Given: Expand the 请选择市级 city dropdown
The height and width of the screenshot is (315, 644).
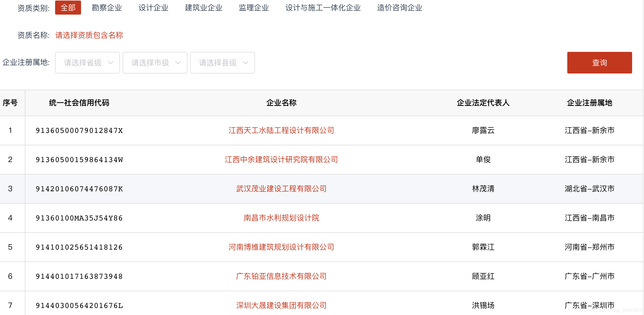Looking at the screenshot, I should 155,63.
